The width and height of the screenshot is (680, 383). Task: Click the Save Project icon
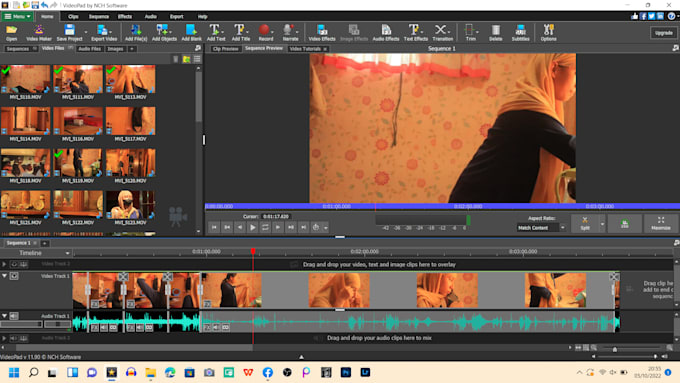(x=69, y=33)
